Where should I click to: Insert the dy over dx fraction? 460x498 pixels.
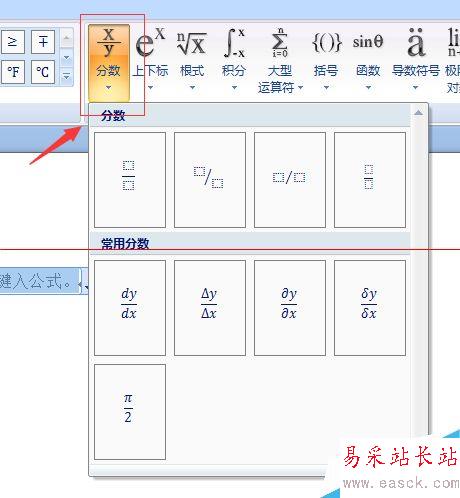(x=130, y=308)
